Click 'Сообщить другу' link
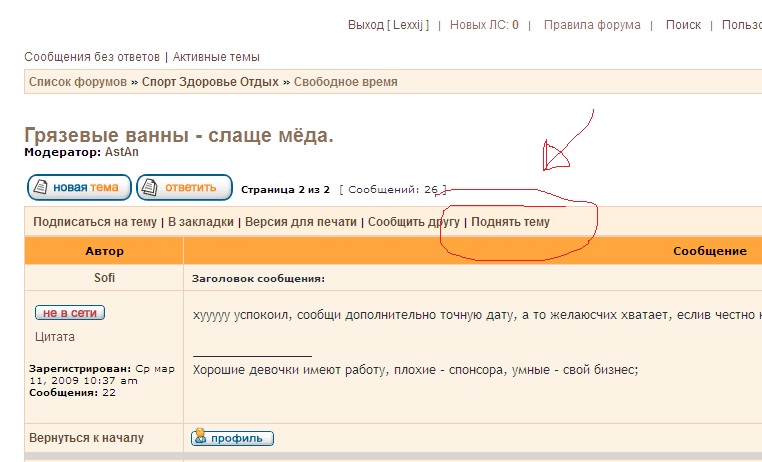This screenshot has height=462, width=762. [x=414, y=222]
